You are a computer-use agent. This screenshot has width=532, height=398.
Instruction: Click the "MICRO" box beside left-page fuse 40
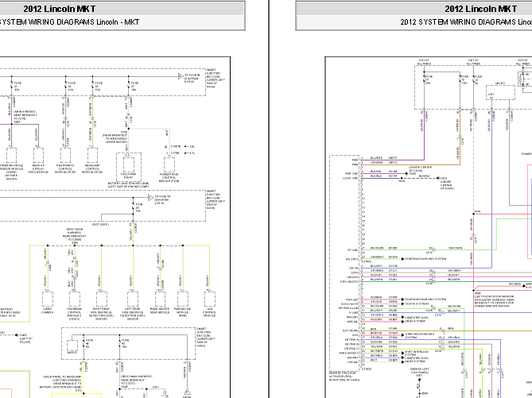coord(72,347)
